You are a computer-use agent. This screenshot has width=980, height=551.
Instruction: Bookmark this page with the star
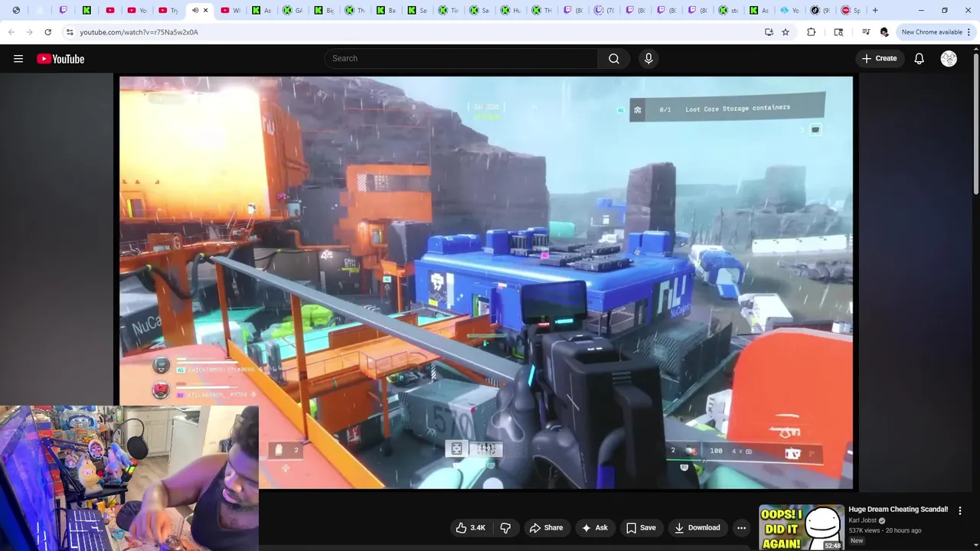(786, 32)
